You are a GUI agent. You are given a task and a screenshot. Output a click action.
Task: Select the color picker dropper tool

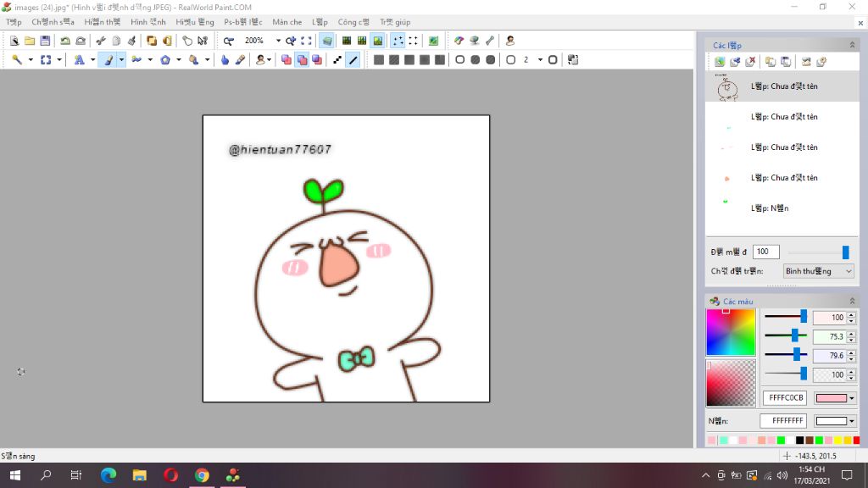[240, 60]
